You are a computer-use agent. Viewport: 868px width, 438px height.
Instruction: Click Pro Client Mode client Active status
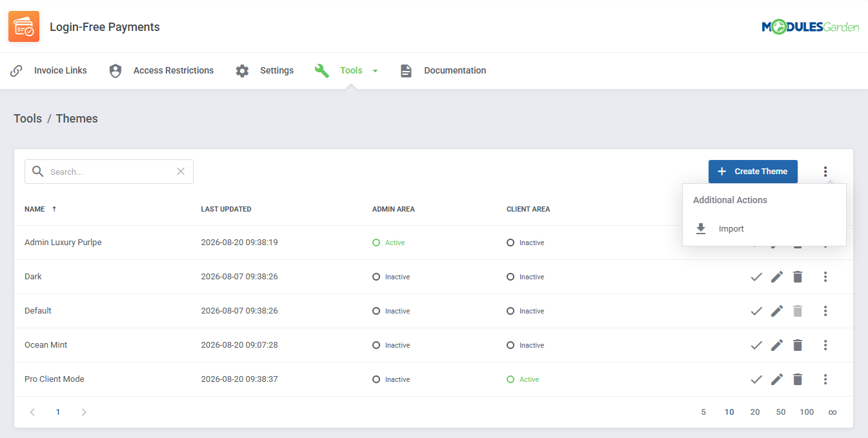[x=523, y=379]
